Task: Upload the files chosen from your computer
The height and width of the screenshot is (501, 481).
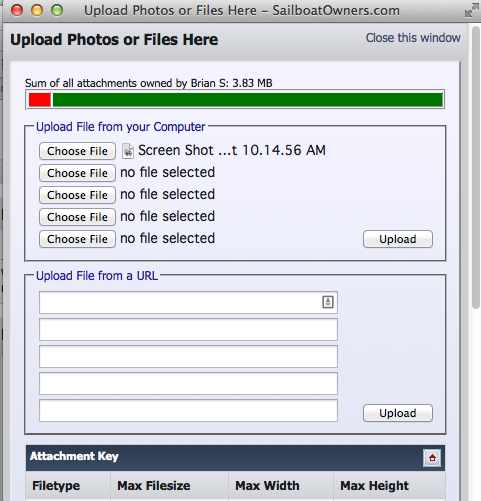Action: [x=398, y=239]
